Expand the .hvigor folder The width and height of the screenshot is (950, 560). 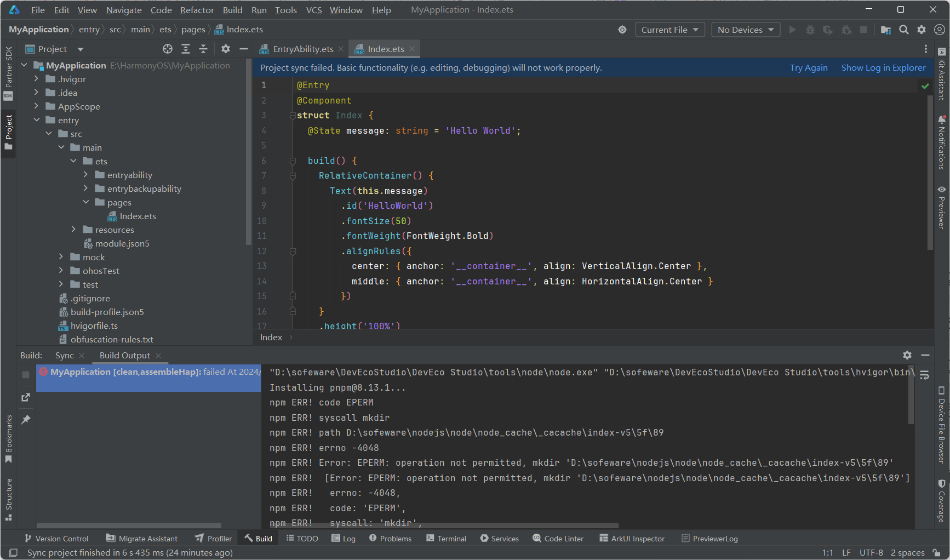pos(36,79)
